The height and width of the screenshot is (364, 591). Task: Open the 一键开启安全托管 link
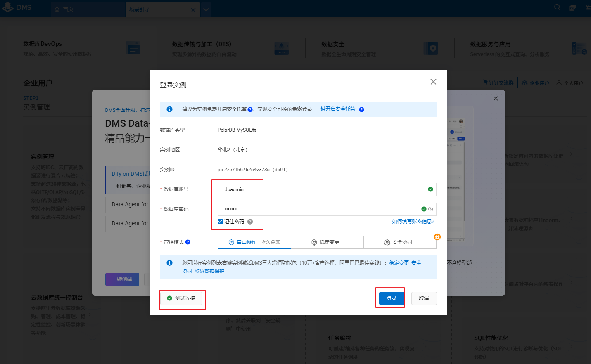tap(335, 109)
